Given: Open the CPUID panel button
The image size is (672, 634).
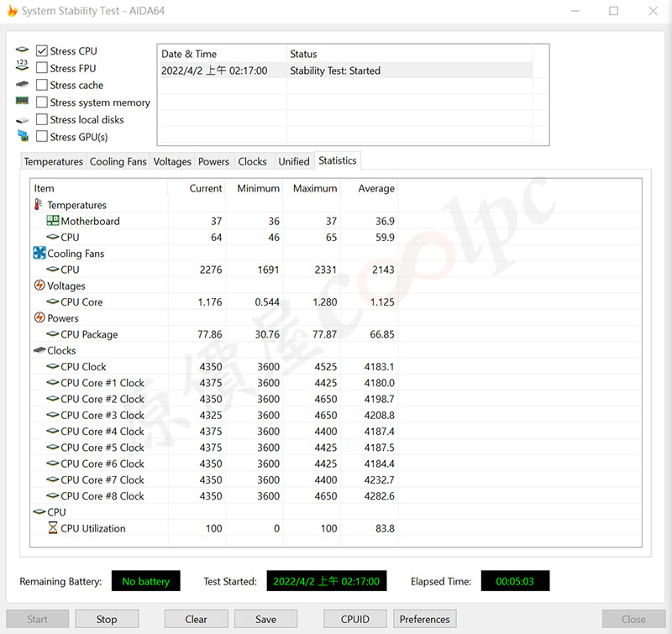Looking at the screenshot, I should (x=354, y=619).
